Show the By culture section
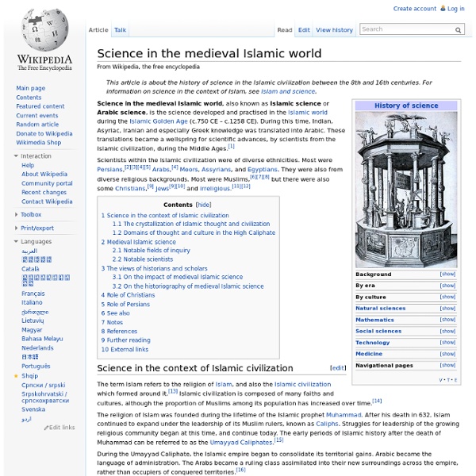The height and width of the screenshot is (476, 476). 447,297
